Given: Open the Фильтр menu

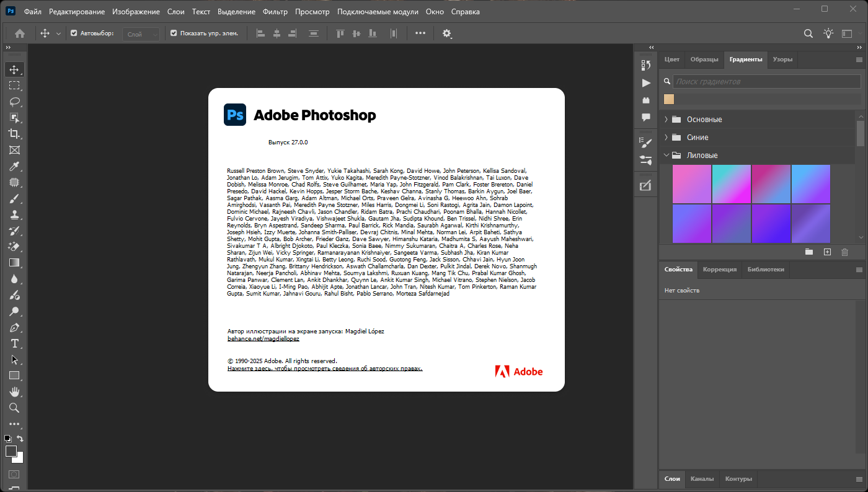Looking at the screenshot, I should click(275, 12).
